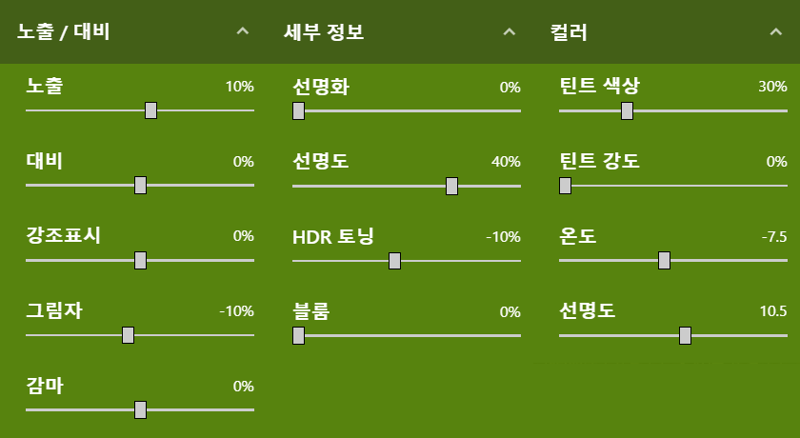Viewport: 800px width, 438px height.
Task: Click the 세부 정보 section header title
Action: 324,32
